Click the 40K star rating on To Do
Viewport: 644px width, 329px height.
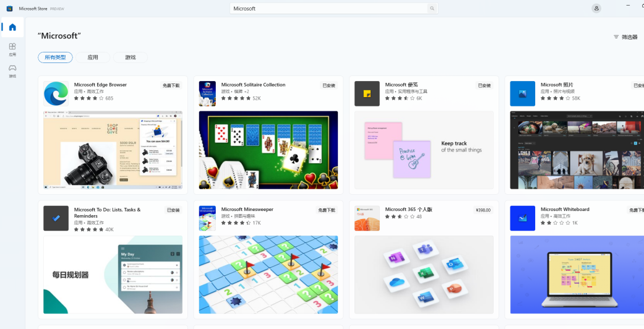93,229
